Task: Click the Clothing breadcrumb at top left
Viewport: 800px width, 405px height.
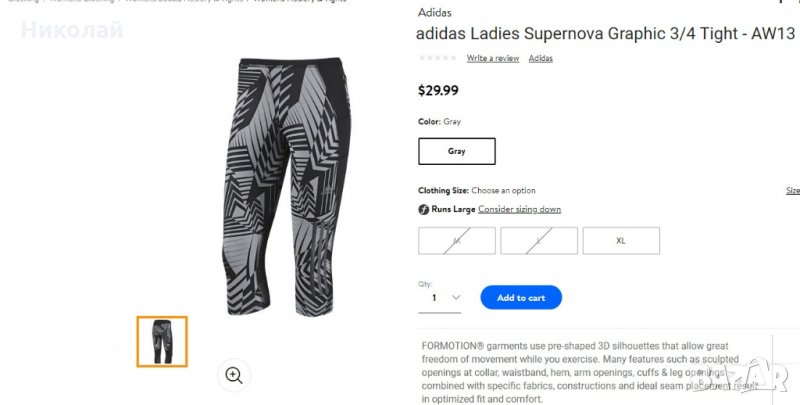Action: [23, 1]
